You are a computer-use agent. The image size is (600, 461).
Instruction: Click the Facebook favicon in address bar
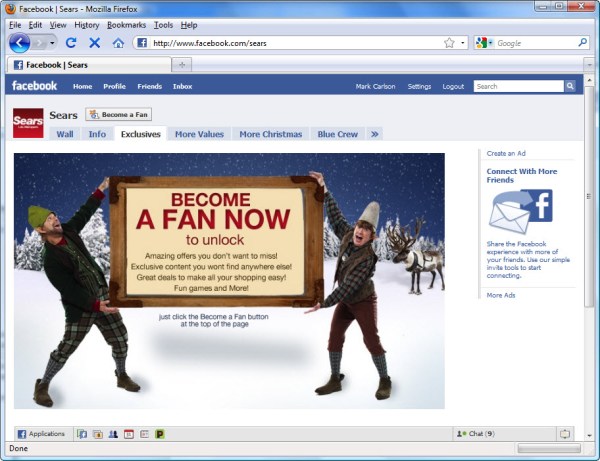142,43
